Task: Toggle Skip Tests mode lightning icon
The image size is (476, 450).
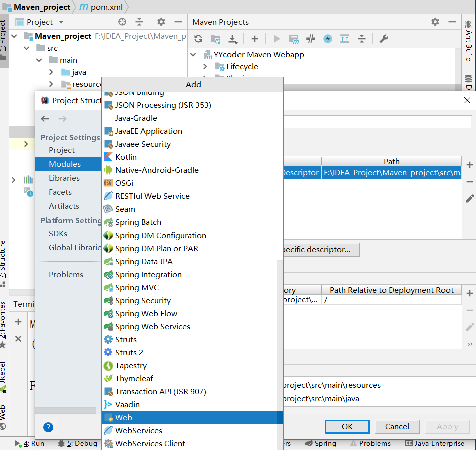Action: (x=328, y=39)
